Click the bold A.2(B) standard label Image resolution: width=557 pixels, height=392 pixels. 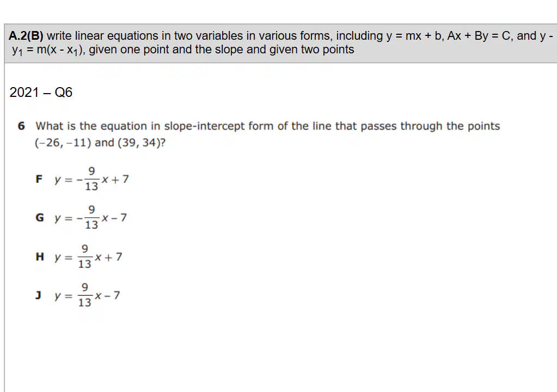(x=26, y=36)
